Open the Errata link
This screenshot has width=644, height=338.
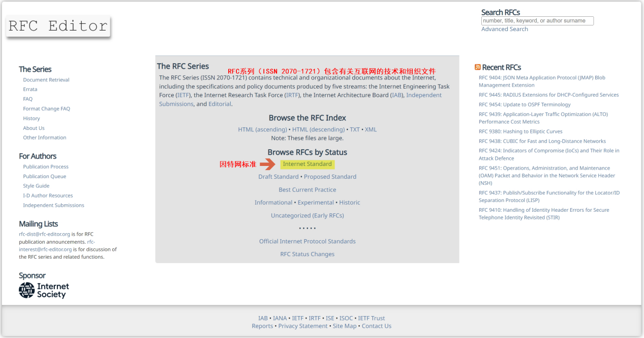(x=30, y=90)
